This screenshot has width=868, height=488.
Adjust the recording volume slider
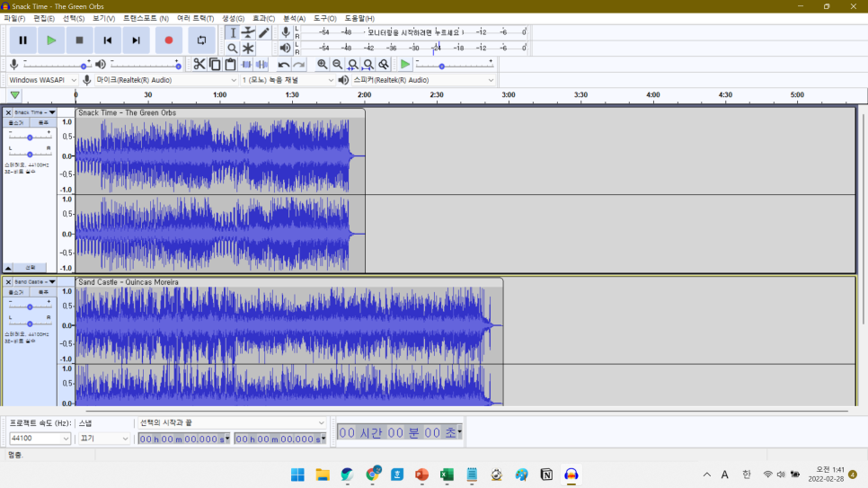point(57,66)
